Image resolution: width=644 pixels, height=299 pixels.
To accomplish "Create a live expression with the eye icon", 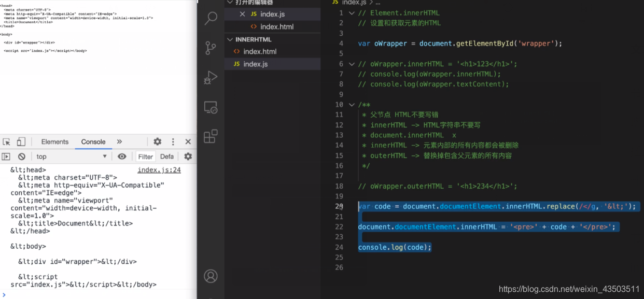I will tap(122, 156).
